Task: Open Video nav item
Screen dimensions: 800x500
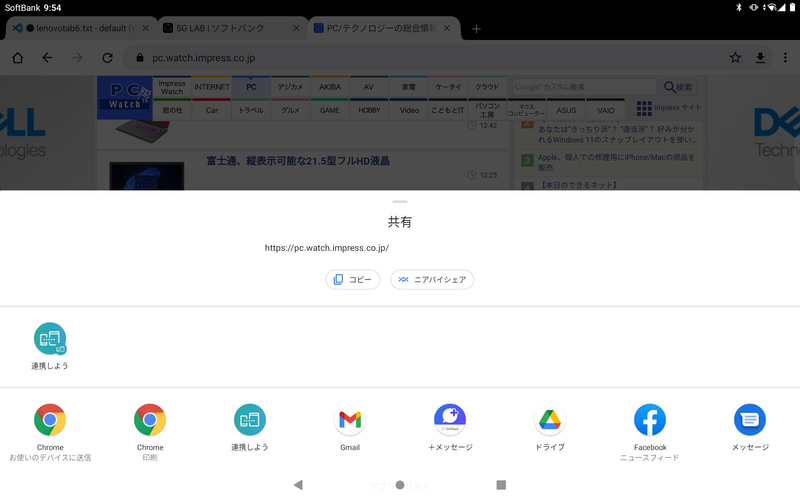Action: pyautogui.click(x=409, y=110)
